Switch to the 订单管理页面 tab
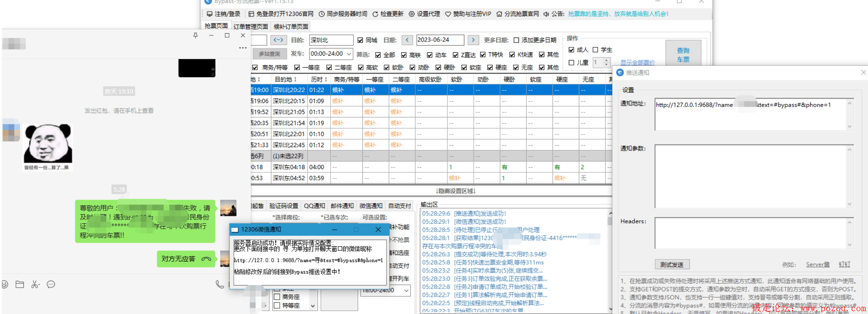The width and height of the screenshot is (868, 314). click(250, 27)
